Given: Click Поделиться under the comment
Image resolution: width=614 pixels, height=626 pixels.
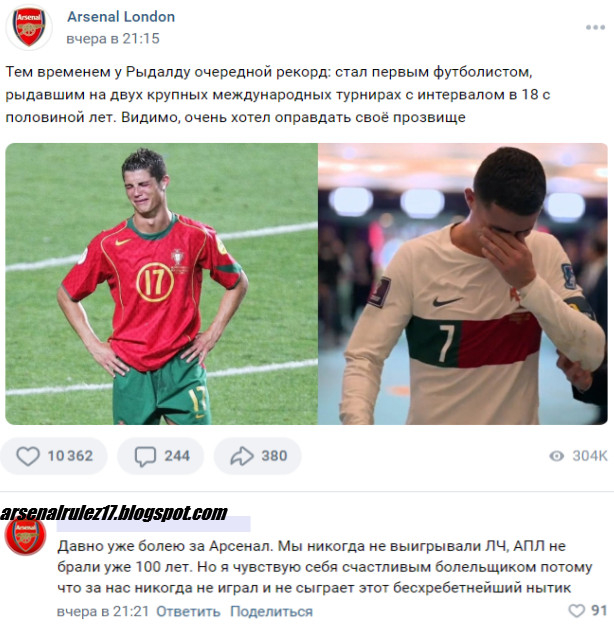Looking at the screenshot, I should click(271, 612).
